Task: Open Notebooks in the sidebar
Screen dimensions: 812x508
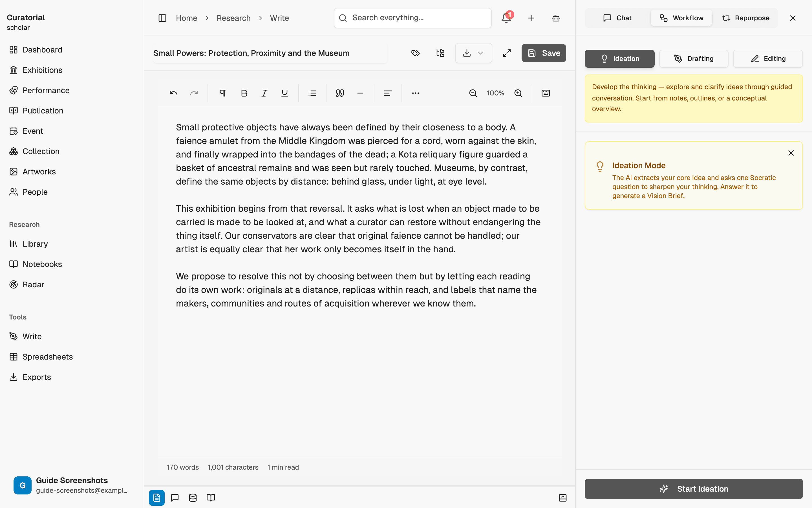Action: click(72, 264)
